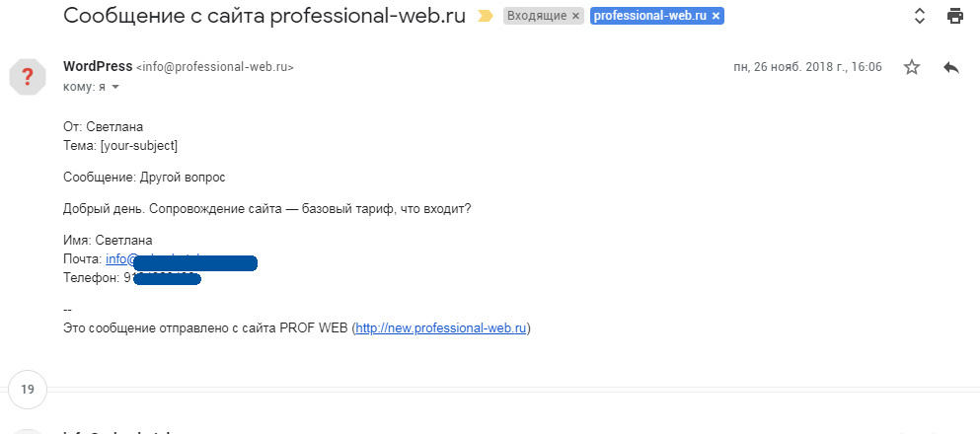The width and height of the screenshot is (980, 434).
Task: Click the sender avatar with the question mark
Action: 28,77
